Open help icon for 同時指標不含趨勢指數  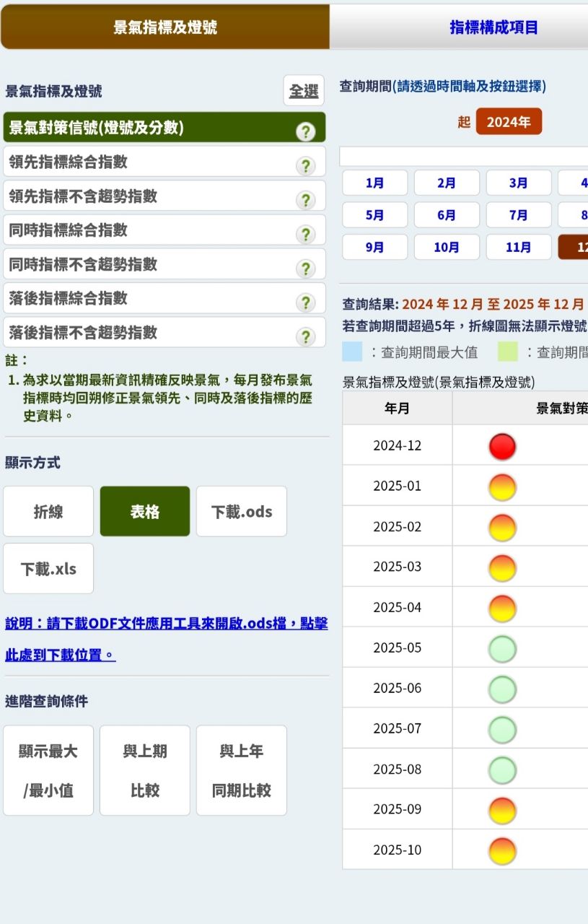306,269
